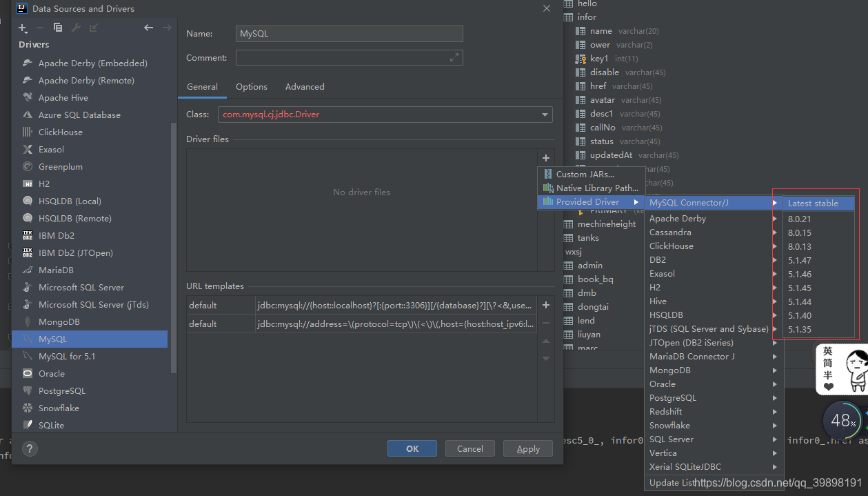Select the book_bq table in background tree
Image resolution: width=868 pixels, height=496 pixels.
click(x=595, y=279)
